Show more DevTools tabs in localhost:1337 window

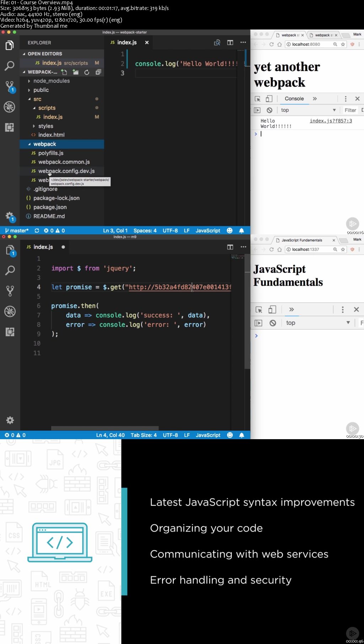point(291,309)
